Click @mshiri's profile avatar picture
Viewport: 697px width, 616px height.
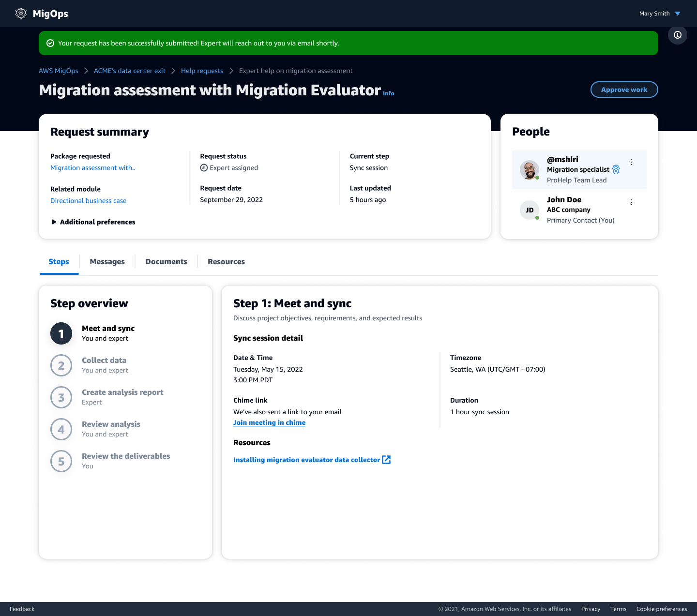pos(530,170)
